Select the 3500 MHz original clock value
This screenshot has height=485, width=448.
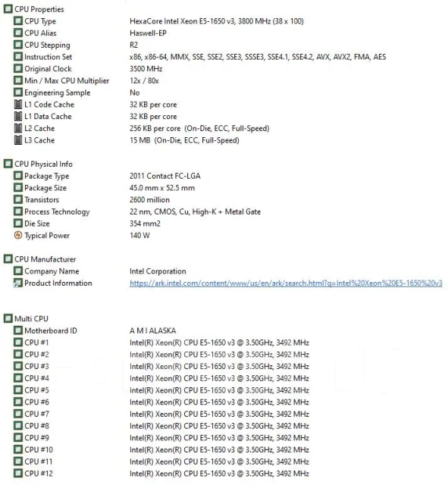click(x=146, y=69)
